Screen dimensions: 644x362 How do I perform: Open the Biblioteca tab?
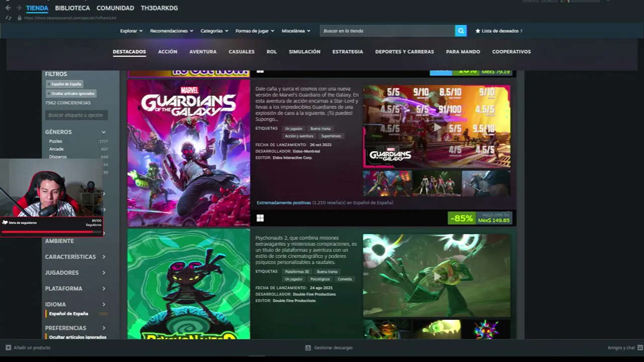click(x=72, y=8)
